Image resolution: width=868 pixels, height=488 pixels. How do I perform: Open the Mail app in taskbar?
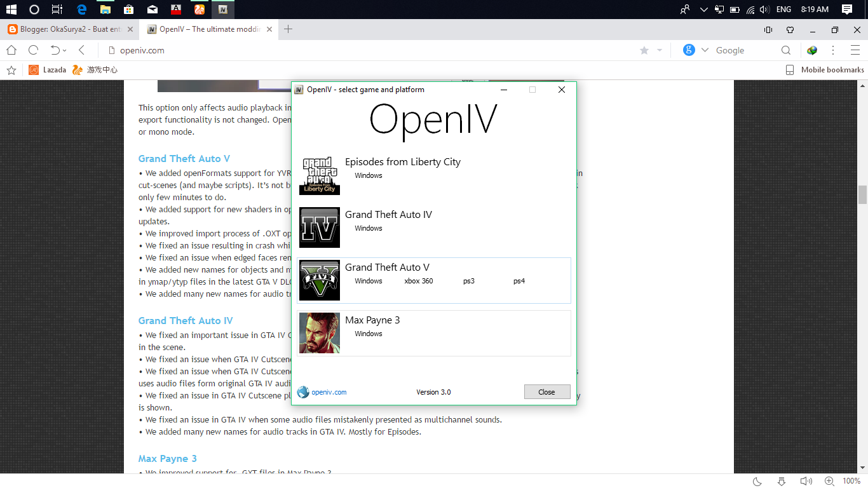(x=153, y=10)
